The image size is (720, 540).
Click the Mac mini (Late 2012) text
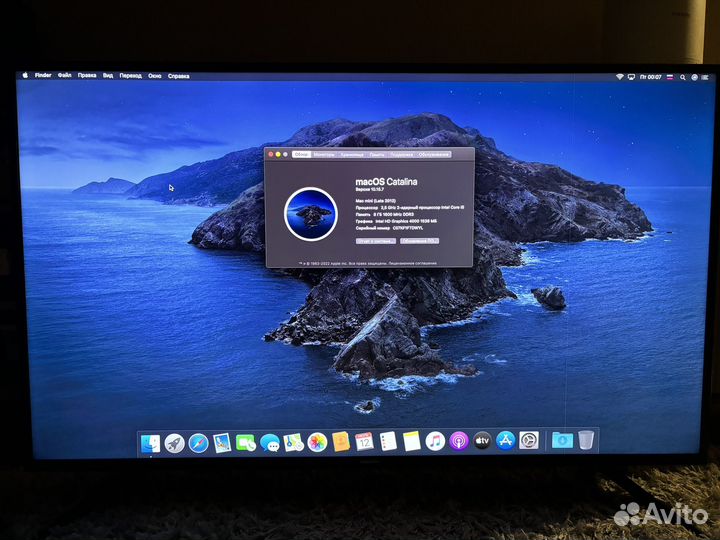coord(375,201)
